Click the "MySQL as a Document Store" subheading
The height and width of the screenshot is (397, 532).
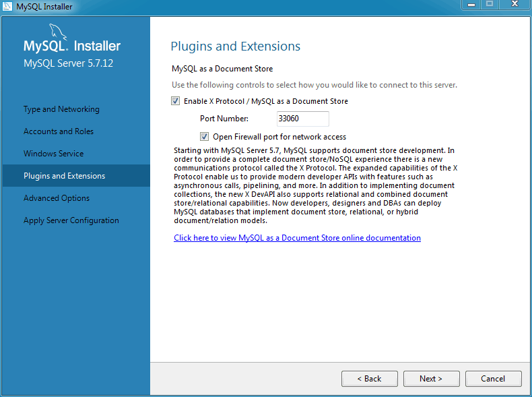coord(222,69)
